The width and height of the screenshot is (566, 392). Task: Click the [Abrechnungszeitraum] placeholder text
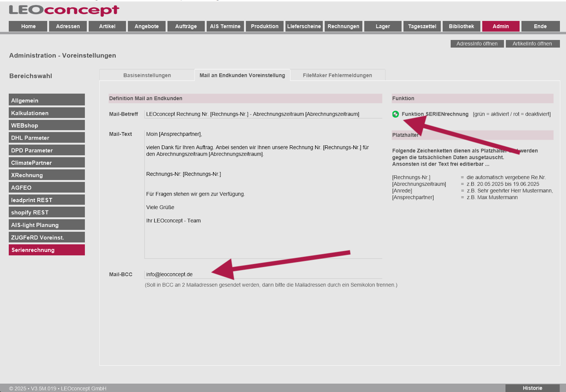click(419, 184)
